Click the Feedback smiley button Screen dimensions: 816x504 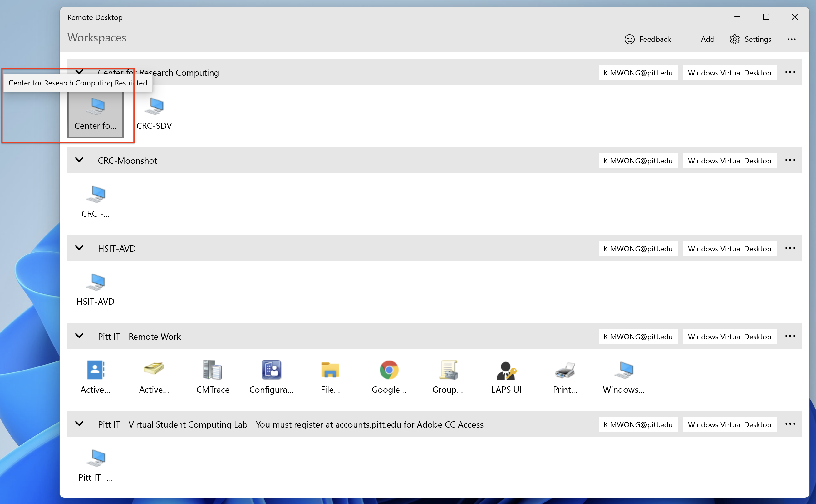tap(647, 39)
